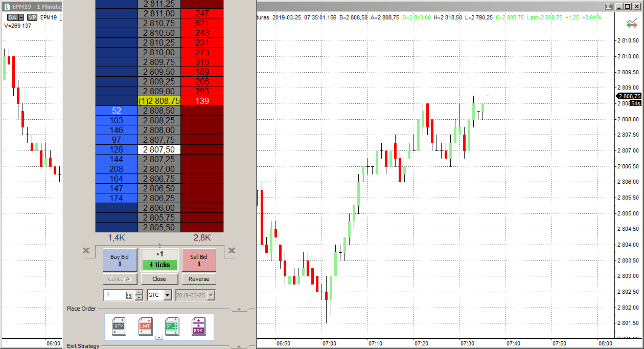The image size is (644, 349).
Task: Click the Close position button
Action: click(x=159, y=279)
